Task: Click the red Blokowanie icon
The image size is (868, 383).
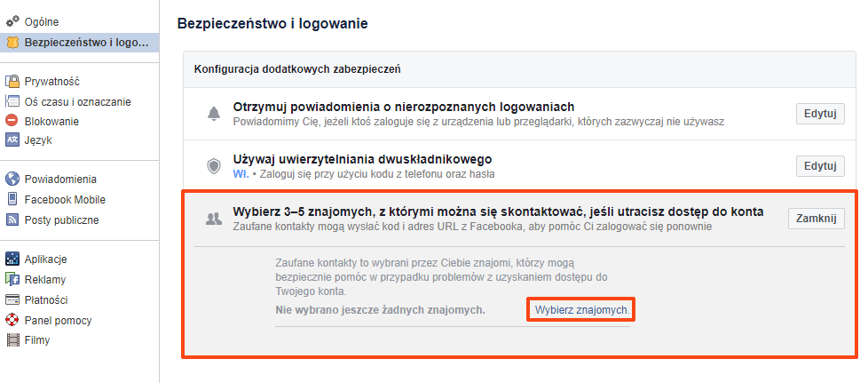Action: tap(12, 121)
